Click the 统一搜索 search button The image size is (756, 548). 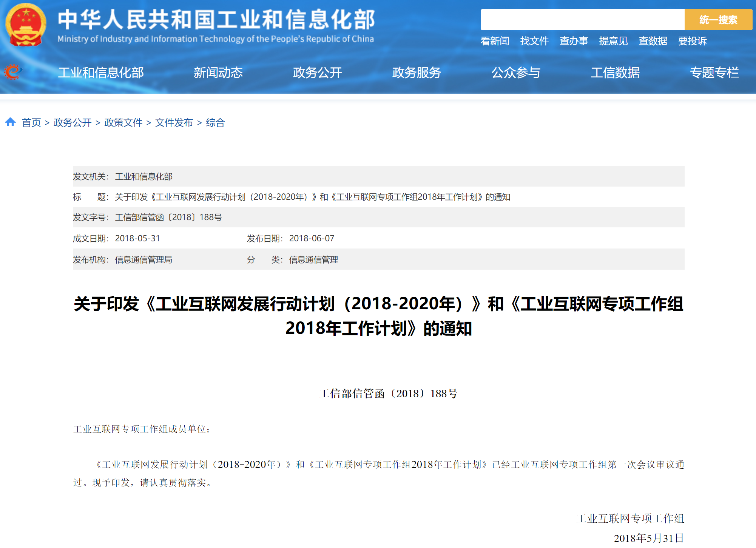(718, 20)
